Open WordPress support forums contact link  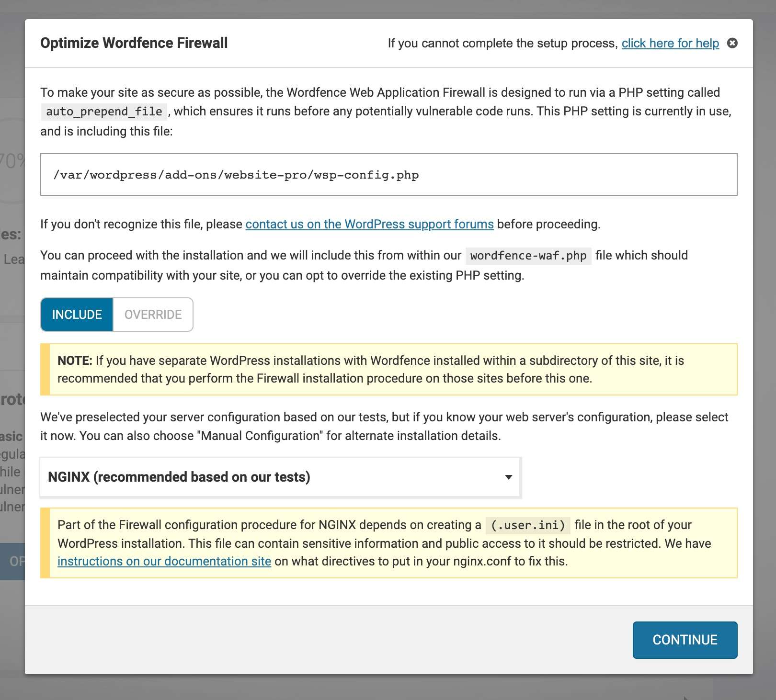click(369, 224)
